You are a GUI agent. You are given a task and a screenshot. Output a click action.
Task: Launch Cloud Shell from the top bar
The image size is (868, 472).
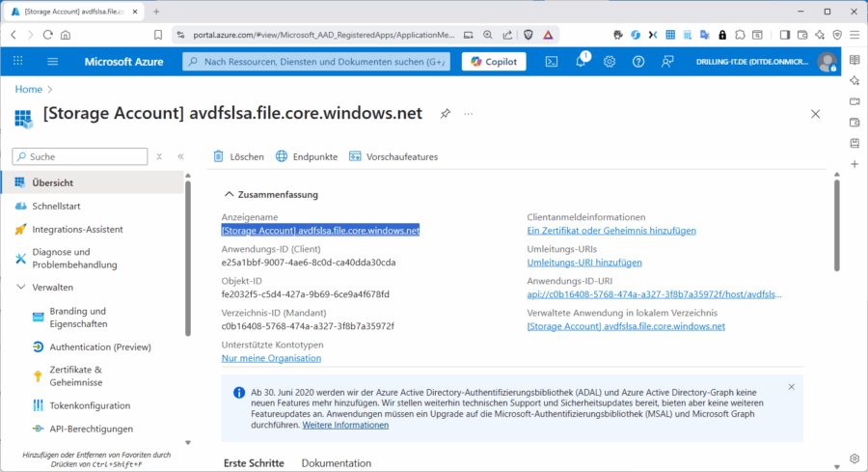tap(552, 62)
